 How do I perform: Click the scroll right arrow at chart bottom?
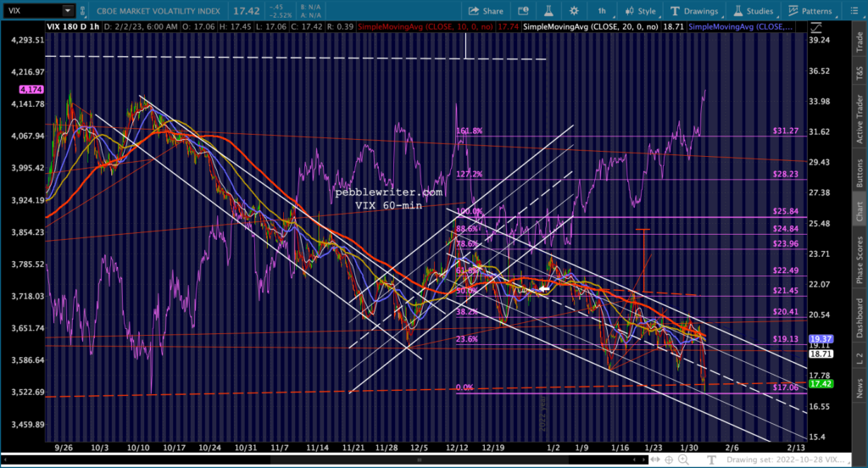[x=644, y=460]
